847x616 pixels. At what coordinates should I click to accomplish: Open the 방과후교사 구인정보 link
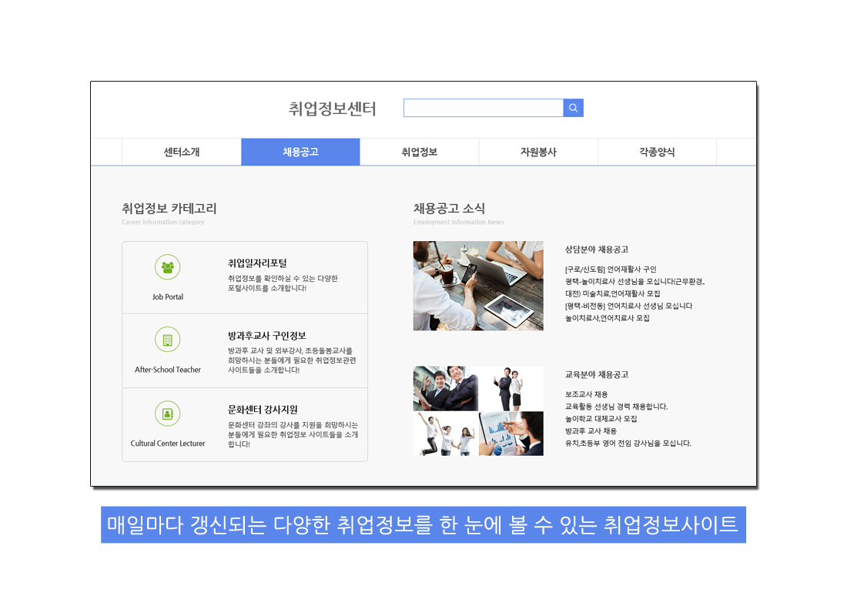(266, 336)
